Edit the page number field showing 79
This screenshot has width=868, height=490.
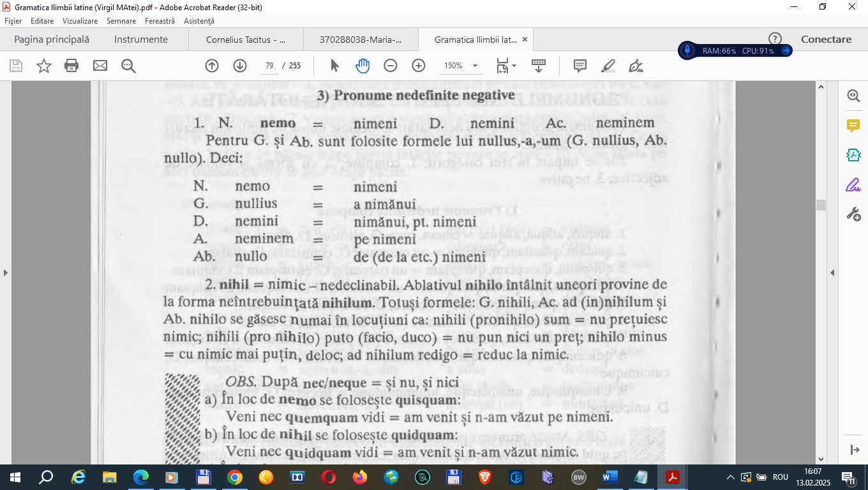coord(269,66)
